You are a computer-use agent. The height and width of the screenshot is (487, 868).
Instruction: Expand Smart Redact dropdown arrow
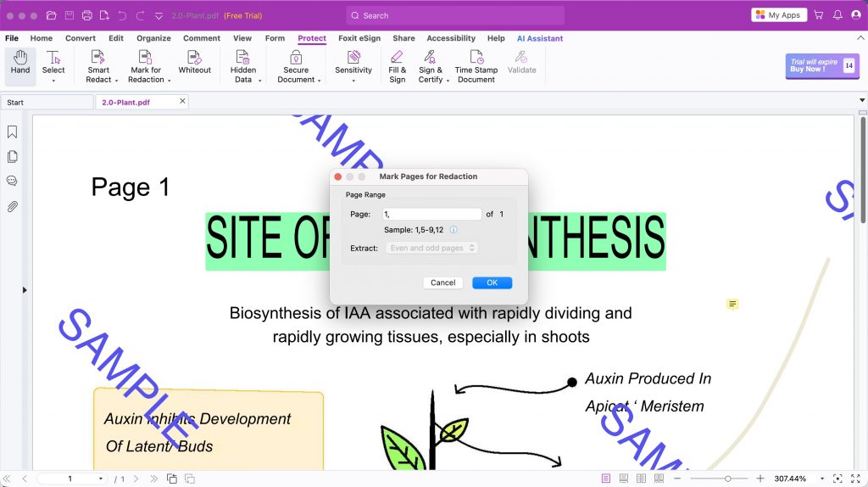(116, 81)
